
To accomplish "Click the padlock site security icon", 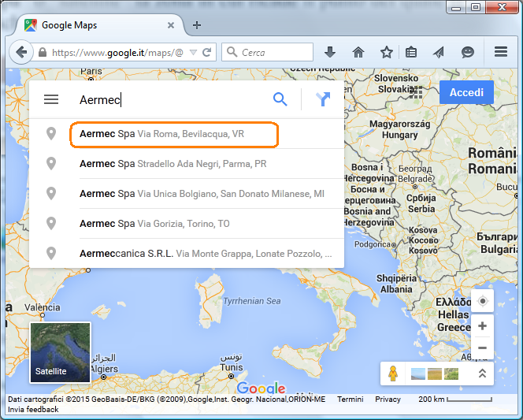I will [x=43, y=52].
